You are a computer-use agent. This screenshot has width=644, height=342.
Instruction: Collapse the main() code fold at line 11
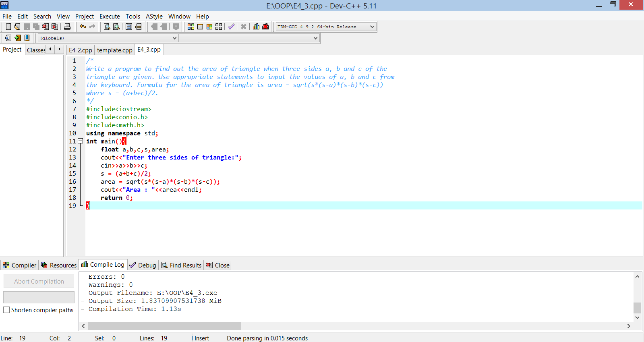point(80,141)
